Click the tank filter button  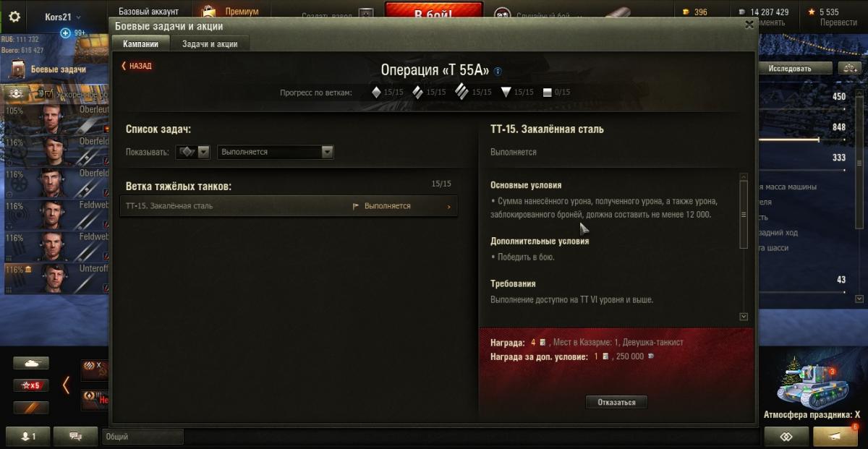click(x=31, y=363)
